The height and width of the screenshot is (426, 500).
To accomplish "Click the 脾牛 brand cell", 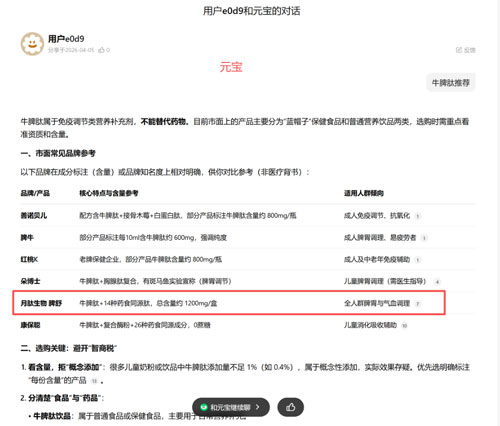I will pos(27,237).
